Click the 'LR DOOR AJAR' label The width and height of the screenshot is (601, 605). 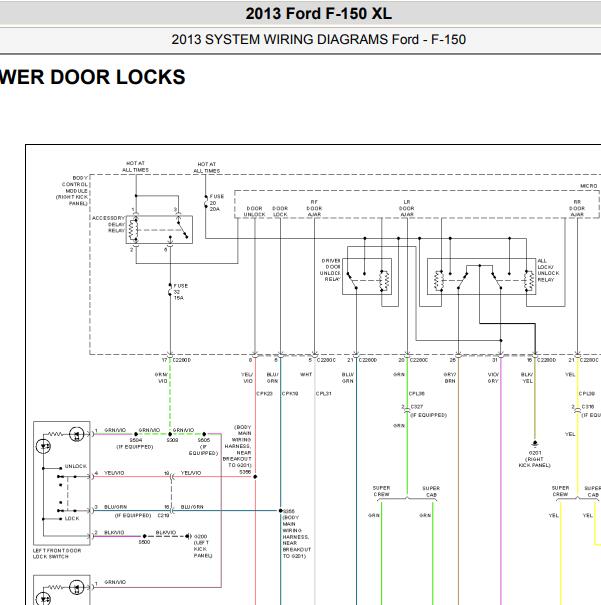coord(407,208)
